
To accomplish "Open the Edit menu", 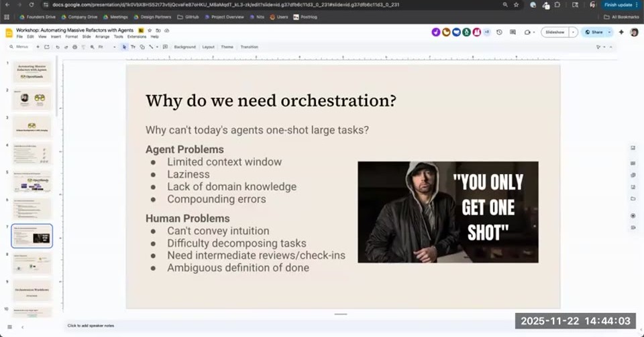I will pyautogui.click(x=30, y=36).
